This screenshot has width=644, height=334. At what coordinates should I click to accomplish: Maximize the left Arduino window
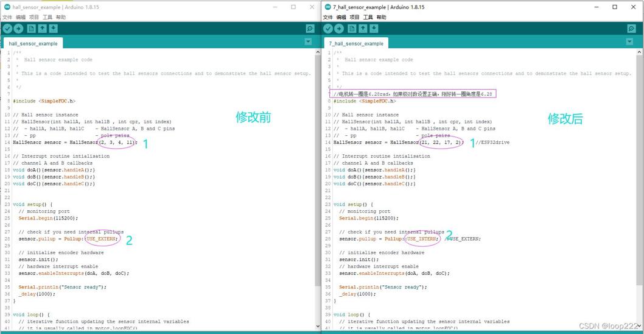click(x=293, y=7)
